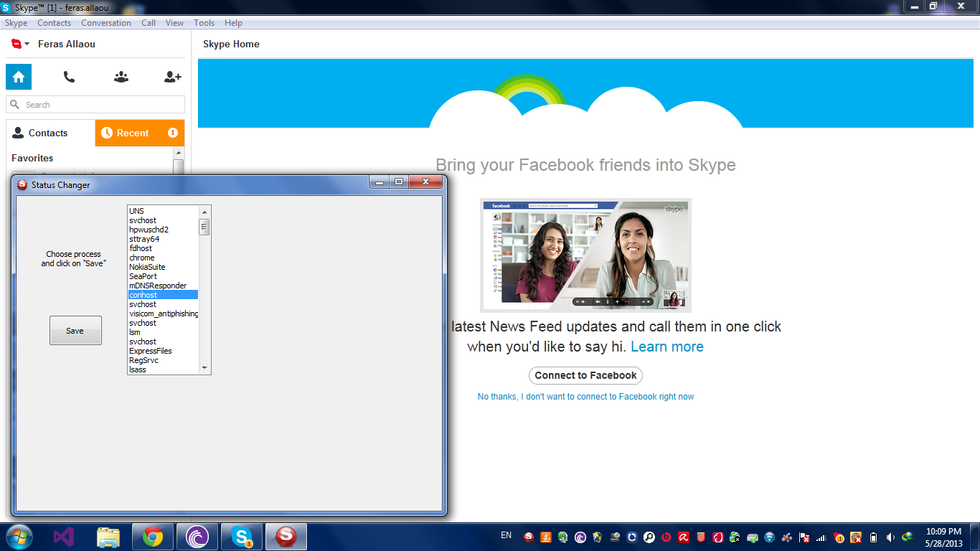Click the mobile signal bars tray icon
This screenshot has width=980, height=551.
click(x=821, y=537)
